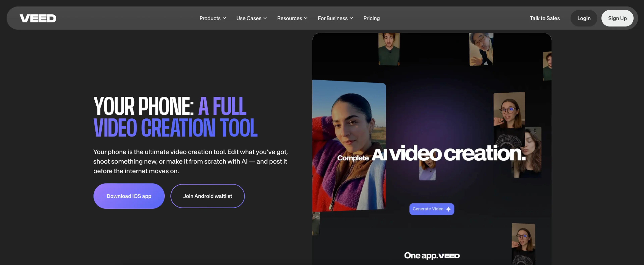The width and height of the screenshot is (644, 265).
Task: Click the older man with glasses thumbnail
Action: (x=481, y=49)
